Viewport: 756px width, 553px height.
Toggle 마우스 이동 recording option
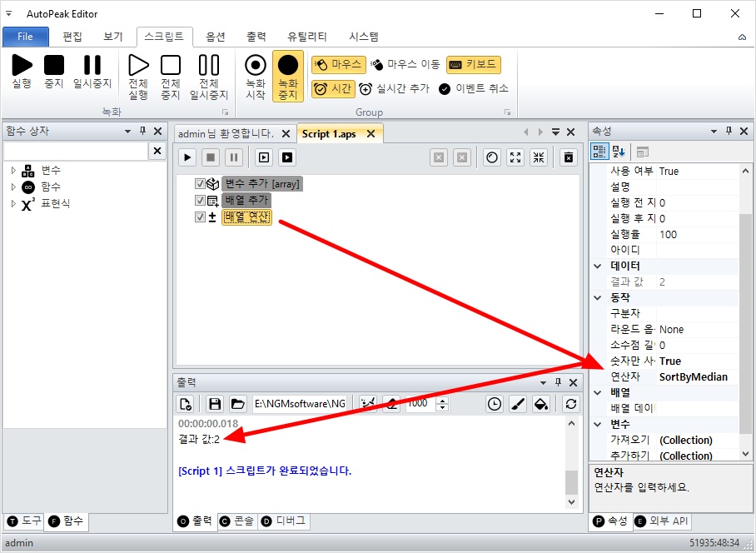point(405,65)
